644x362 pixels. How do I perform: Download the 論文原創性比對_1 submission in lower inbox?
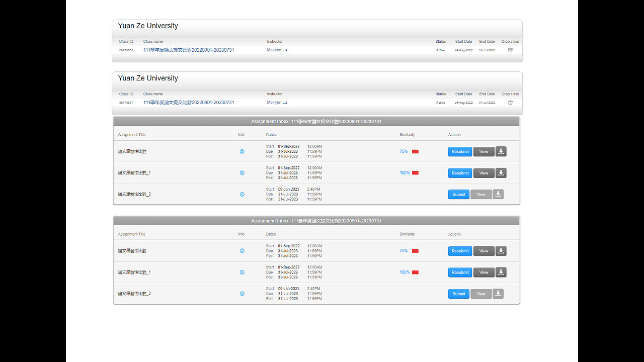(501, 273)
